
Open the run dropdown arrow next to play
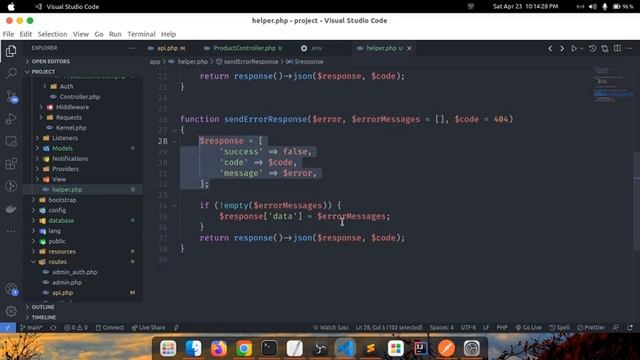(582, 49)
